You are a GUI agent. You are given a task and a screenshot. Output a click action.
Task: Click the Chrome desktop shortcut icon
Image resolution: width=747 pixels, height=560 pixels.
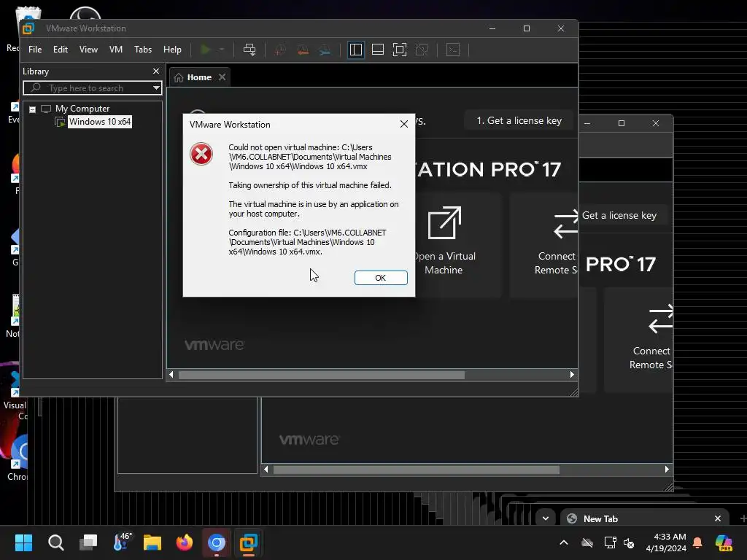point(18,456)
